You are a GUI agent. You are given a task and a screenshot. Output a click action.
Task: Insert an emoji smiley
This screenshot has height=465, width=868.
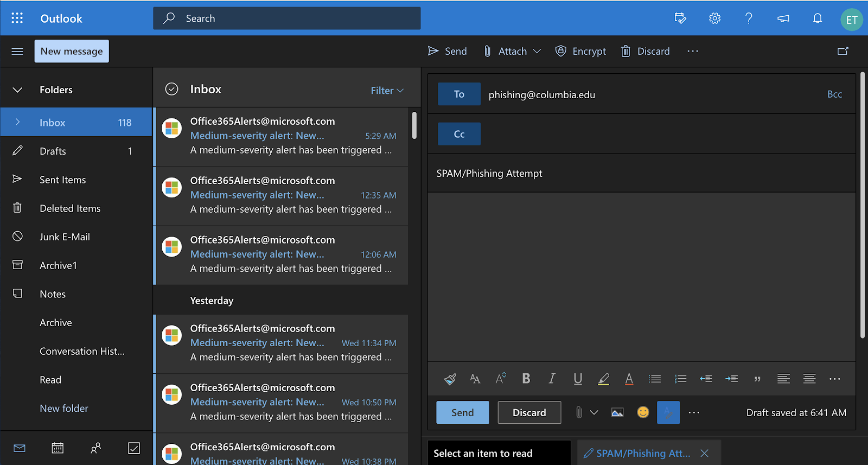(643, 412)
